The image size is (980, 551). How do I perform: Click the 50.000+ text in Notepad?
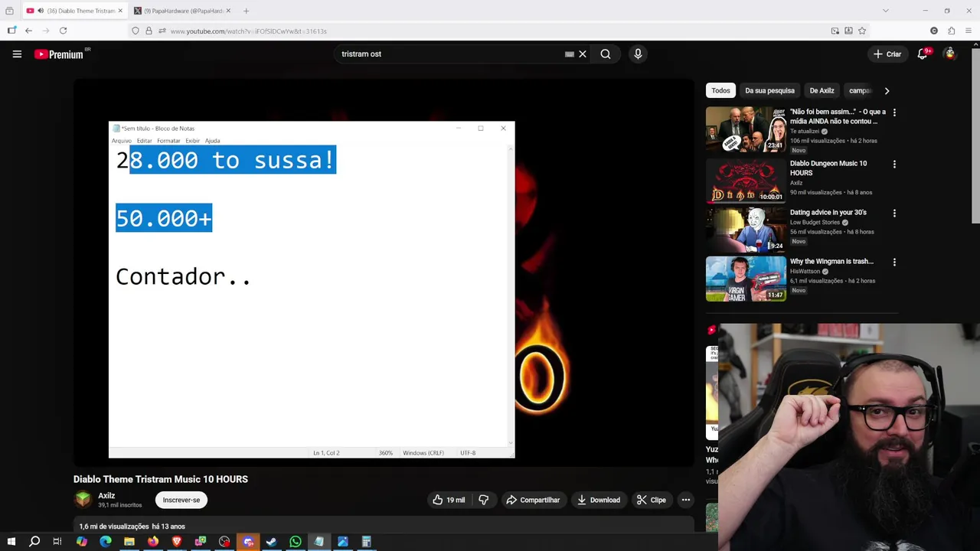pyautogui.click(x=164, y=218)
